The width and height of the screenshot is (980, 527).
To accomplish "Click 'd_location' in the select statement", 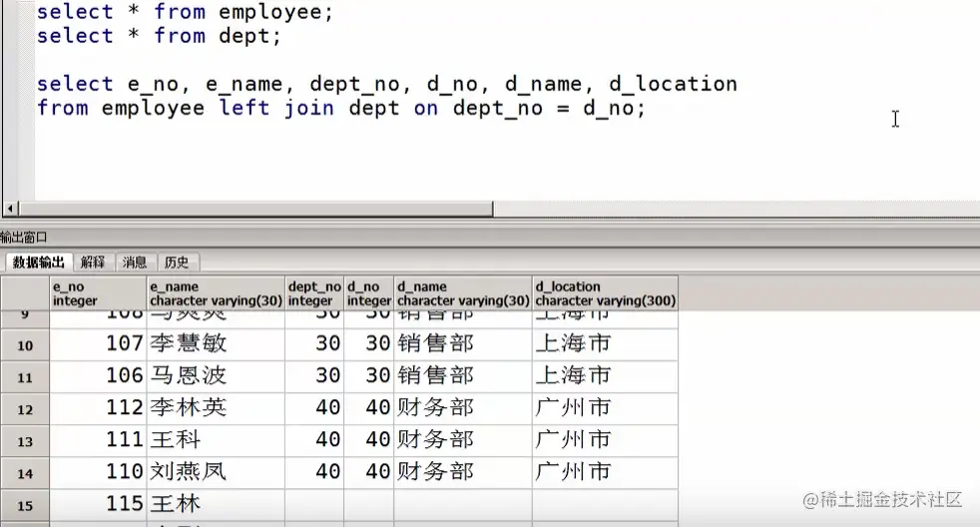I will [x=673, y=85].
